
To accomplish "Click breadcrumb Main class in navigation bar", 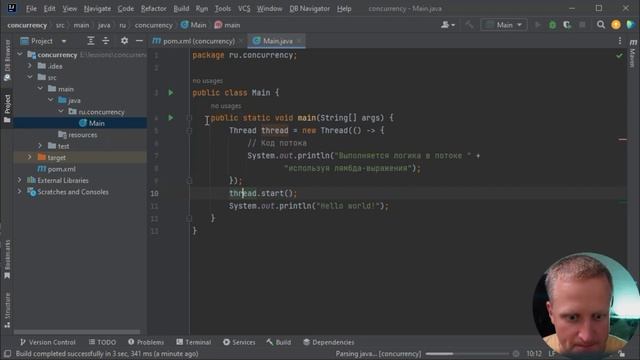I will [x=193, y=25].
